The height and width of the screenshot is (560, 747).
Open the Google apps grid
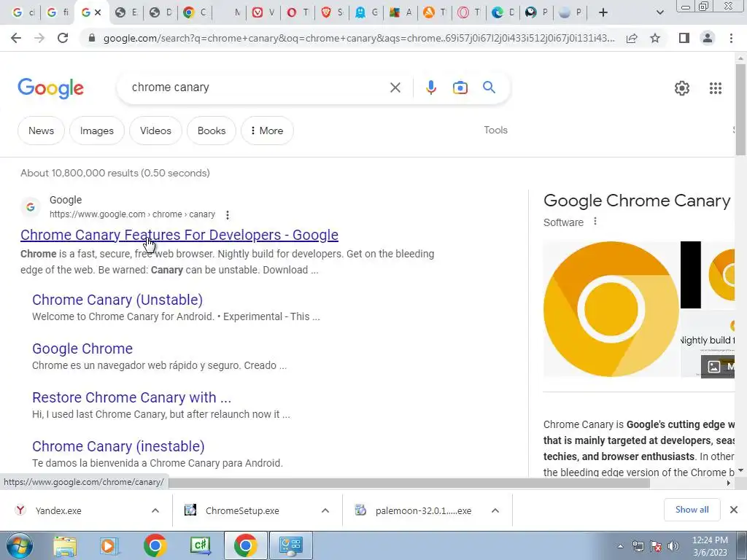[715, 88]
